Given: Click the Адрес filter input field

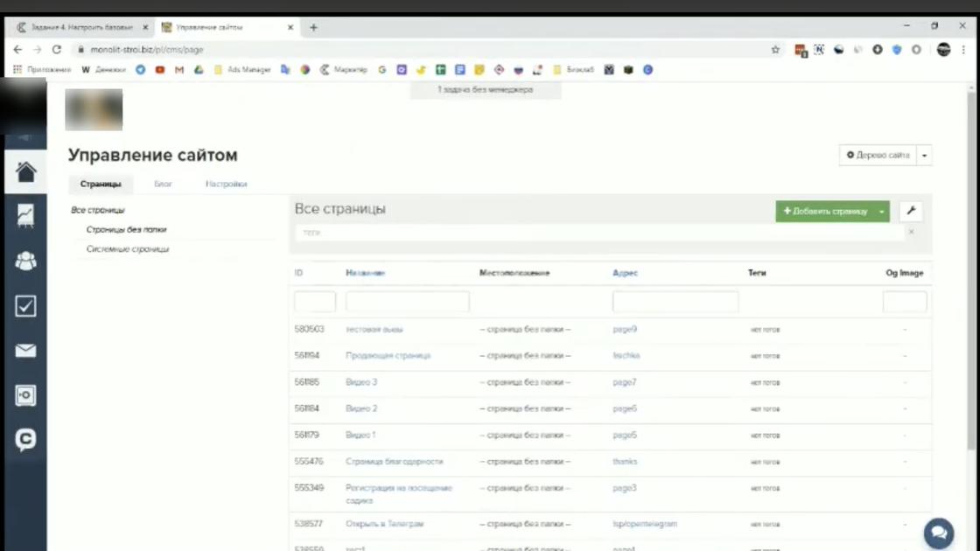Looking at the screenshot, I should pos(675,302).
